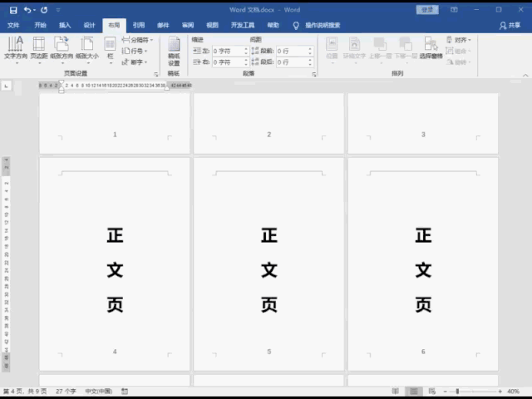Click the 段后 spacing after field
The image size is (532, 399).
(292, 62)
